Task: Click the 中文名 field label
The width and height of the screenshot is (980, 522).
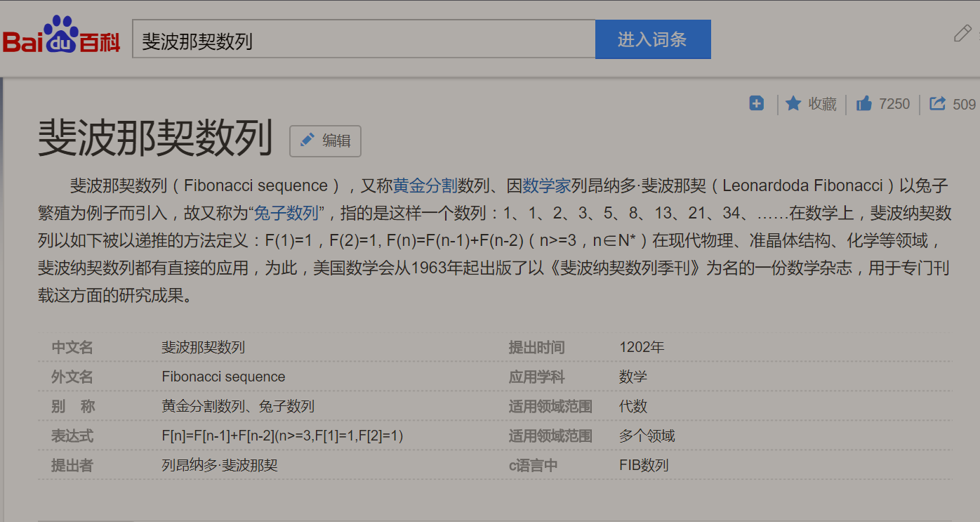Action: pos(72,347)
